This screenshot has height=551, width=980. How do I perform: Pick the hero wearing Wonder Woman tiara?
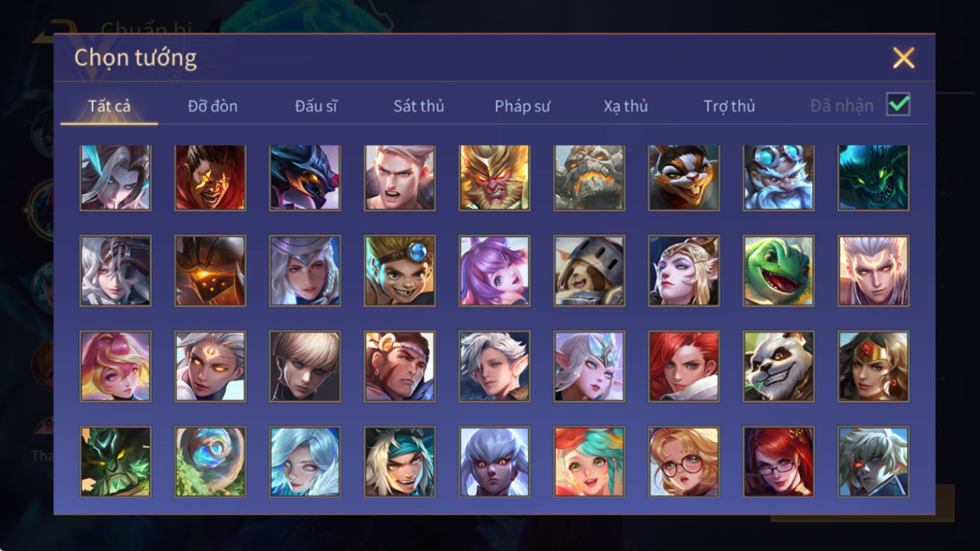tap(873, 366)
